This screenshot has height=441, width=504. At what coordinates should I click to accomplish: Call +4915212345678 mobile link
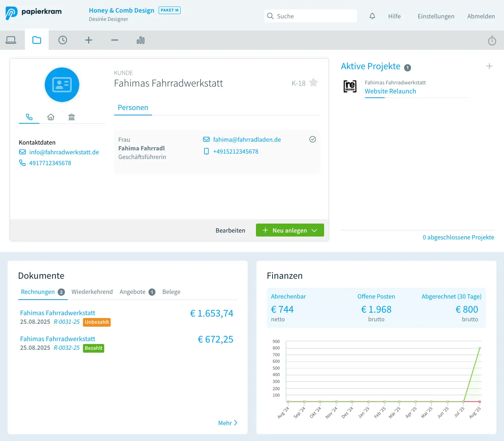coord(236,151)
